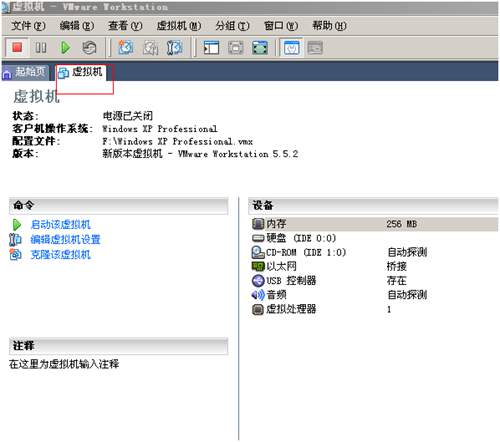Image resolution: width=500 pixels, height=442 pixels.
Task: Click the F:\Windows XP Professional.vmx path text
Action: 177,142
